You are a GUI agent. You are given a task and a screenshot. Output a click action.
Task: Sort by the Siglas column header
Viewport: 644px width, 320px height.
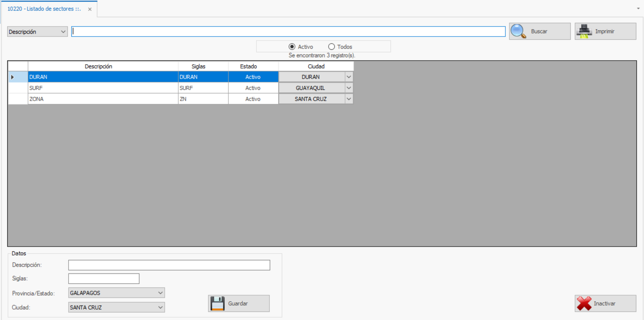click(x=198, y=67)
